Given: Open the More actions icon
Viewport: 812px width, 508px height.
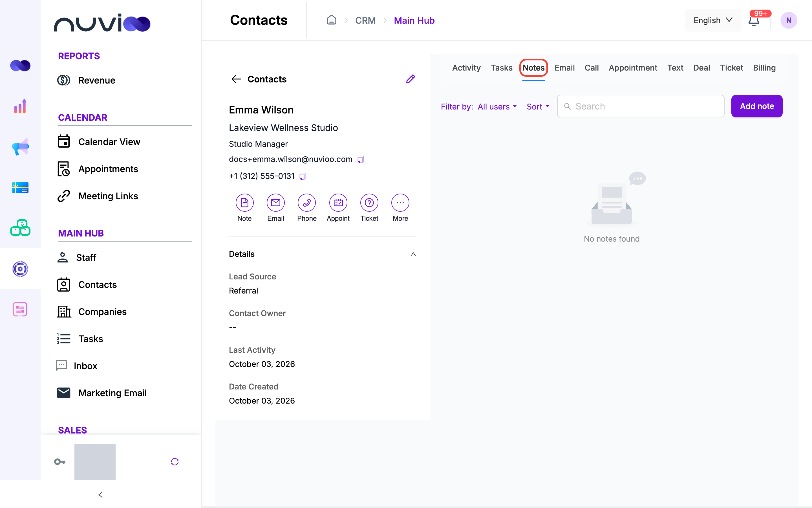Looking at the screenshot, I should point(400,203).
